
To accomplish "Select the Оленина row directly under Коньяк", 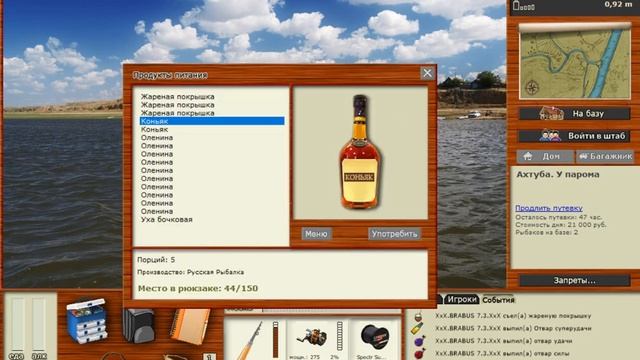I will (x=212, y=138).
